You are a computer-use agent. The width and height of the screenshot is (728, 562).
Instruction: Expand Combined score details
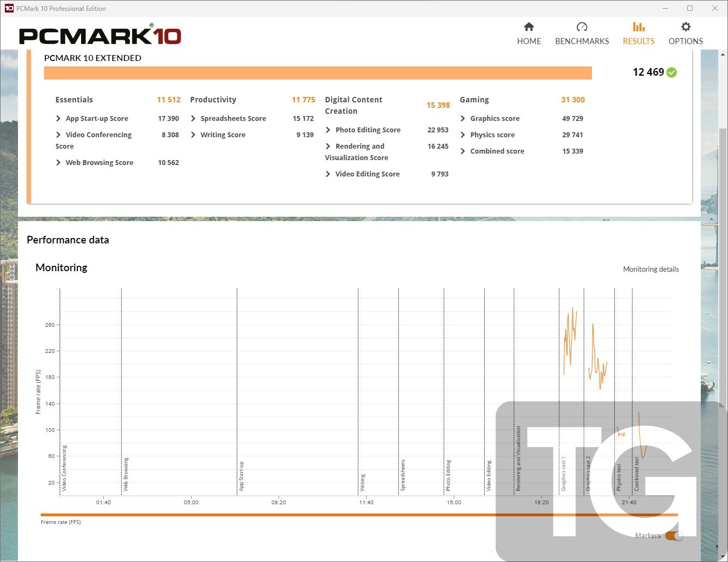pos(463,151)
